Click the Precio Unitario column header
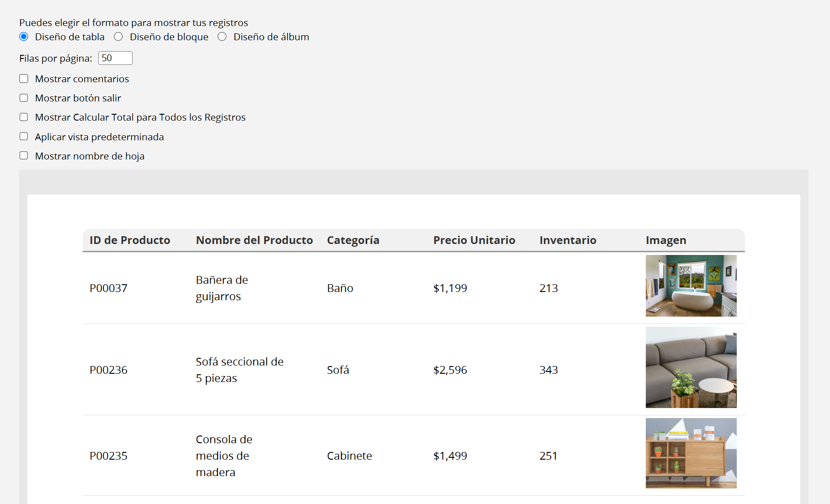The image size is (830, 504). 474,240
